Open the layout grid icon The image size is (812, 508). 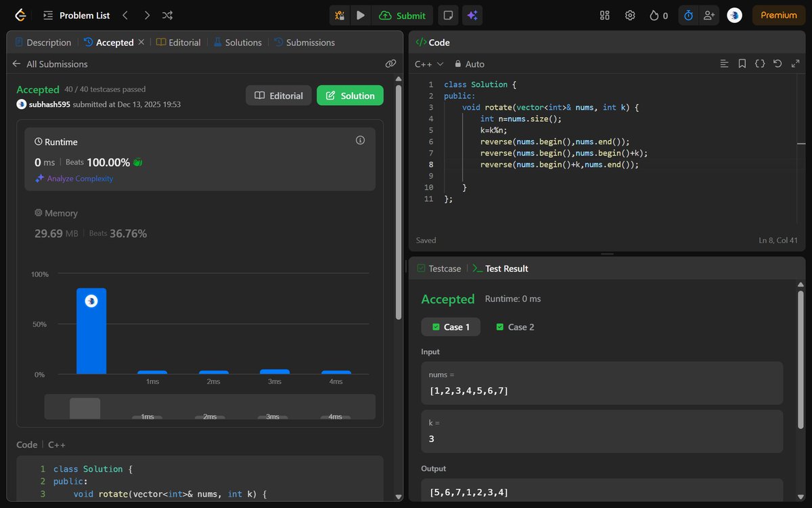605,15
